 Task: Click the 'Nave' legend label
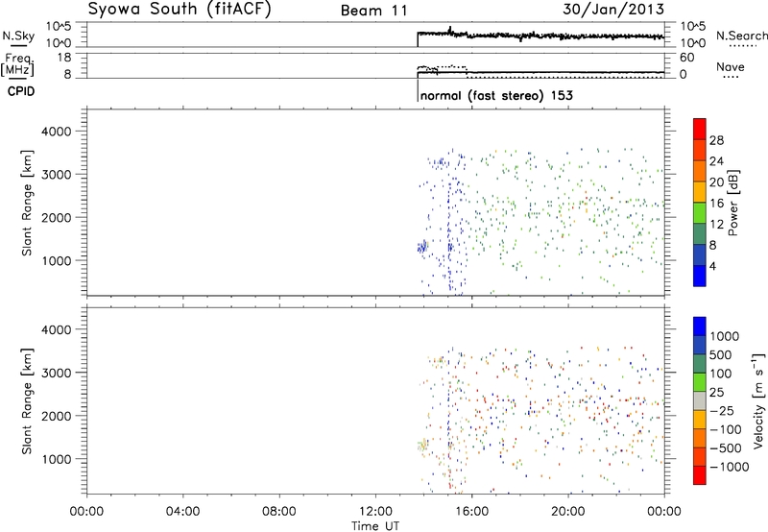coord(731,67)
